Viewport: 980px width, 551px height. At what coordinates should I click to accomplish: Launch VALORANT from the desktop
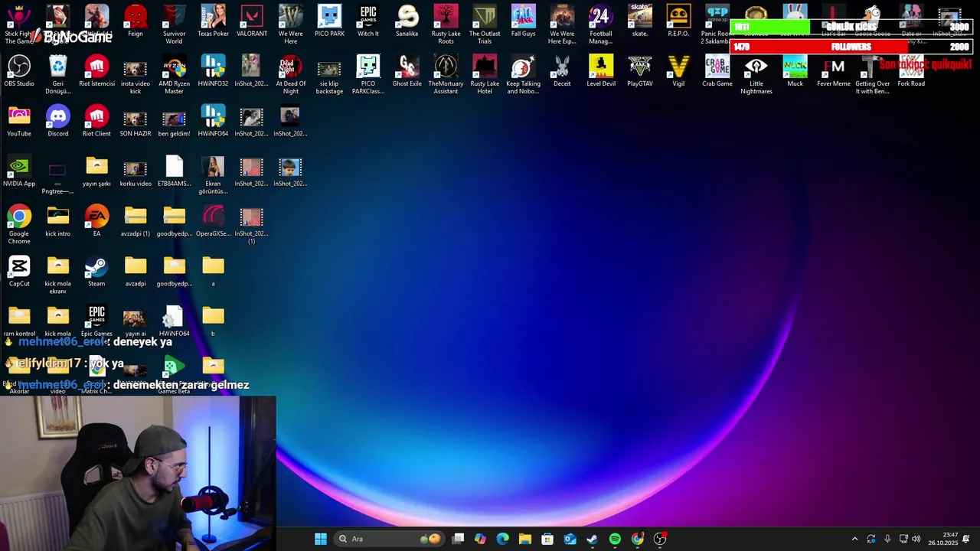pyautogui.click(x=252, y=21)
